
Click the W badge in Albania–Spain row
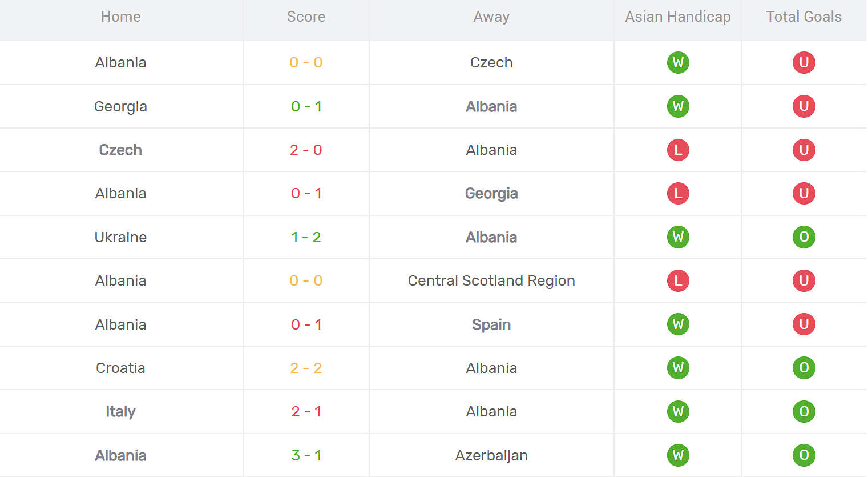(x=678, y=324)
